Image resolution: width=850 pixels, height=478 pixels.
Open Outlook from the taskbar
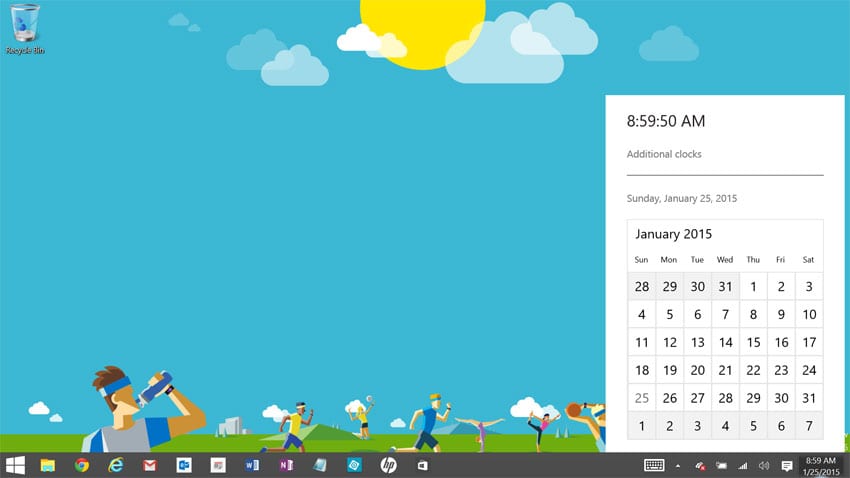click(x=184, y=465)
